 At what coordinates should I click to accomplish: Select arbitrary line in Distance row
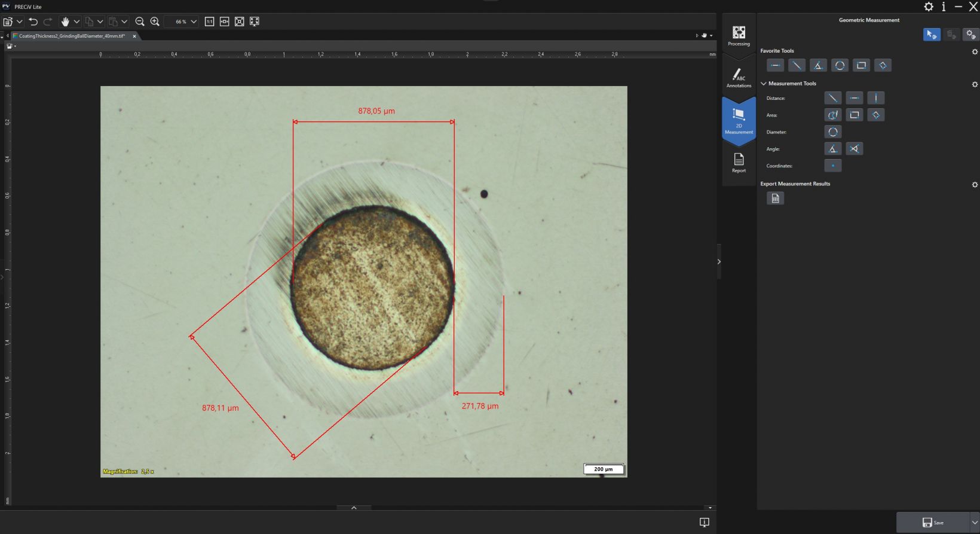(833, 98)
